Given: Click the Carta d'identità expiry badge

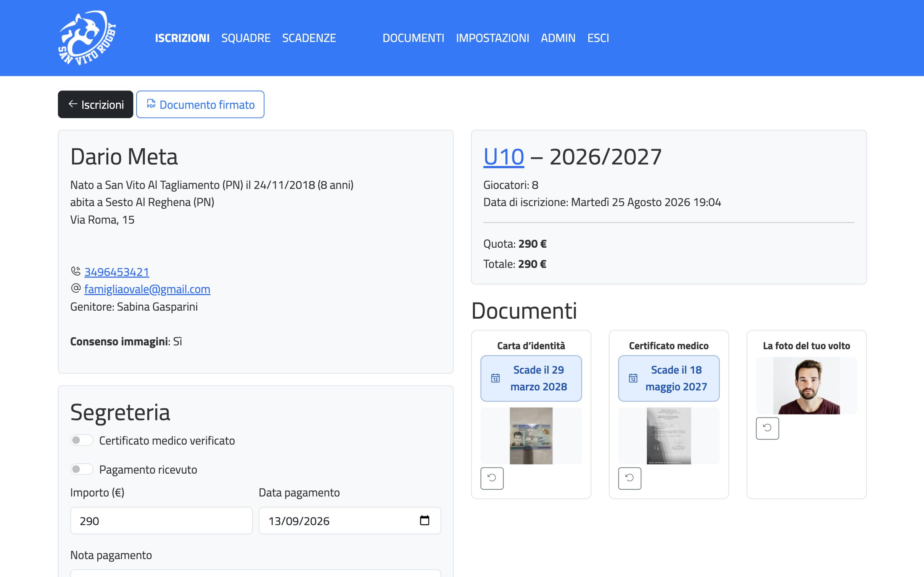Looking at the screenshot, I should point(531,378).
